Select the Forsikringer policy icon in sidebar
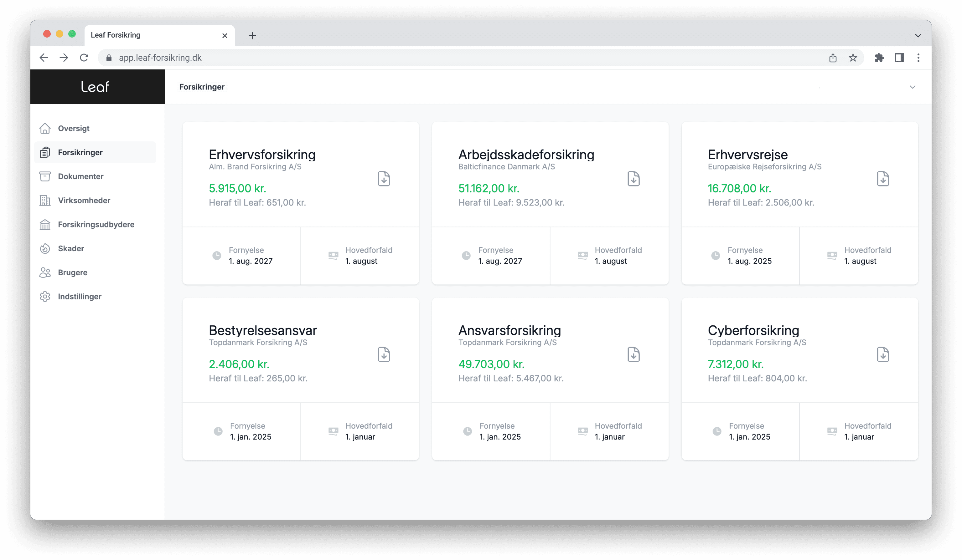The width and height of the screenshot is (962, 560). 45,152
